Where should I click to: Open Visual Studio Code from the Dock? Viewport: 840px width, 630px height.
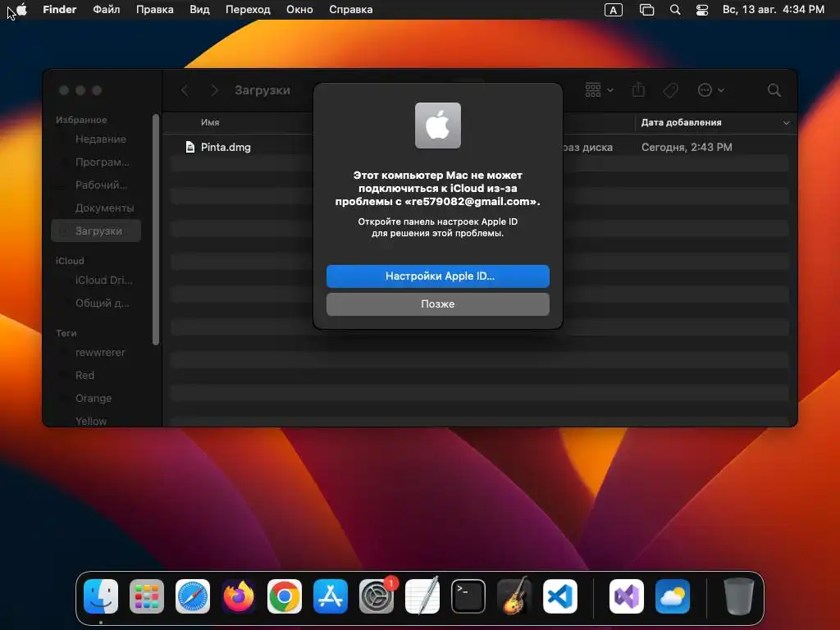[559, 596]
